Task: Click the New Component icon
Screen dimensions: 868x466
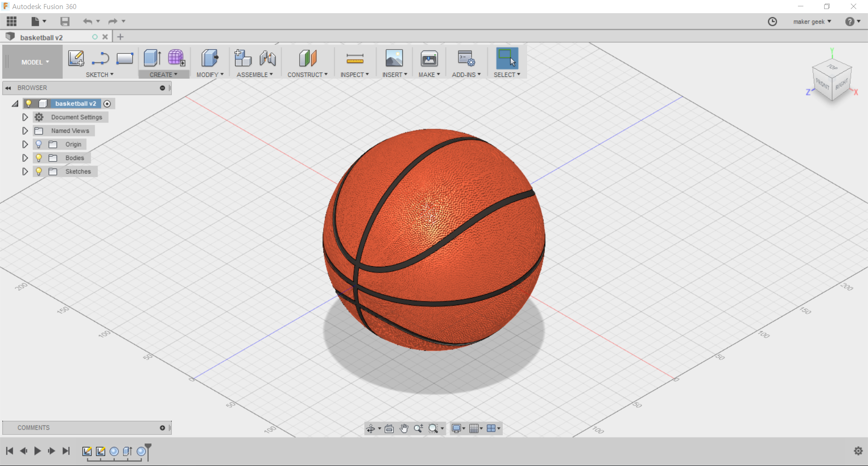Action: [243, 58]
